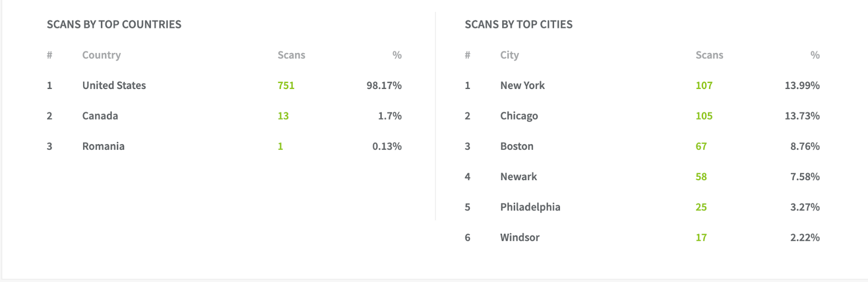The width and height of the screenshot is (868, 282).
Task: Select the Canada country entry
Action: pos(100,116)
